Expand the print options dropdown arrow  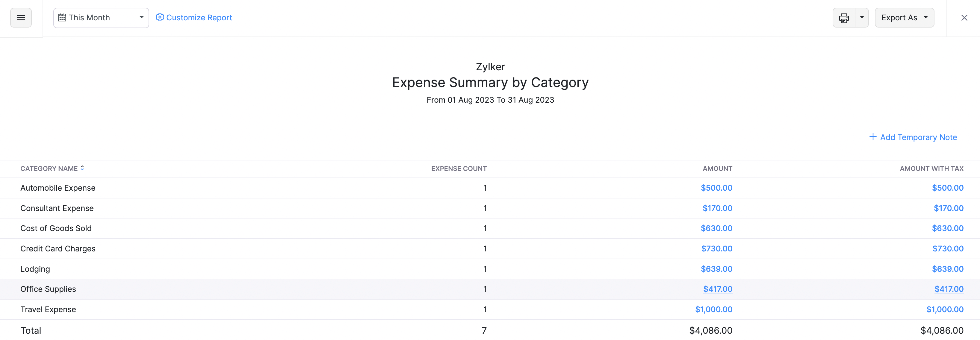[862, 17]
